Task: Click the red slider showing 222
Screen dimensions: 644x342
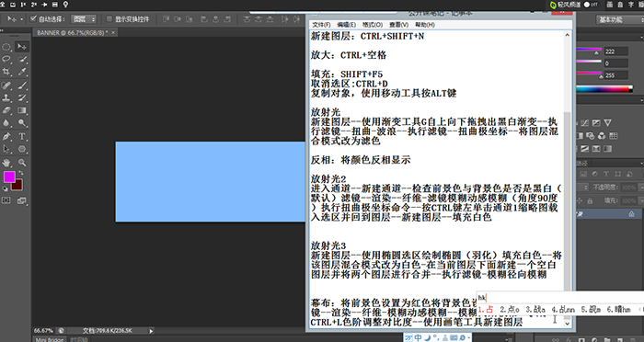Action: (x=589, y=51)
